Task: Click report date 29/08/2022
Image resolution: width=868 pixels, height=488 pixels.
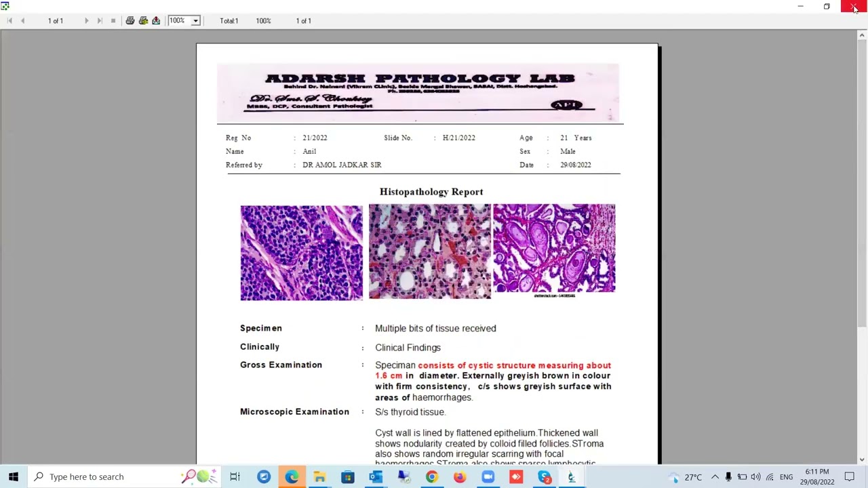Action: (x=576, y=165)
